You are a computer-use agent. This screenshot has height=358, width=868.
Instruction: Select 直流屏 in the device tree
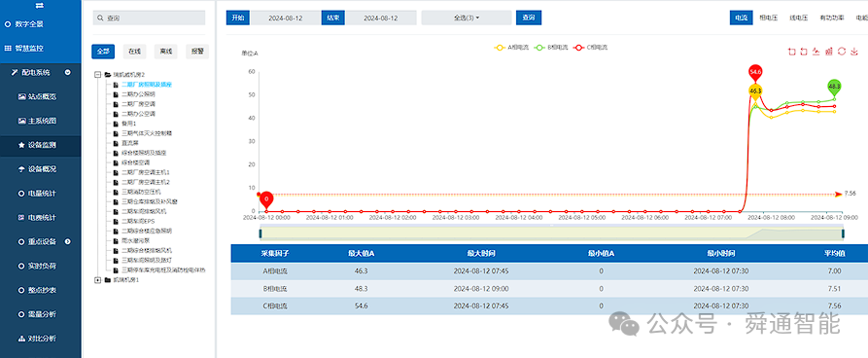129,142
